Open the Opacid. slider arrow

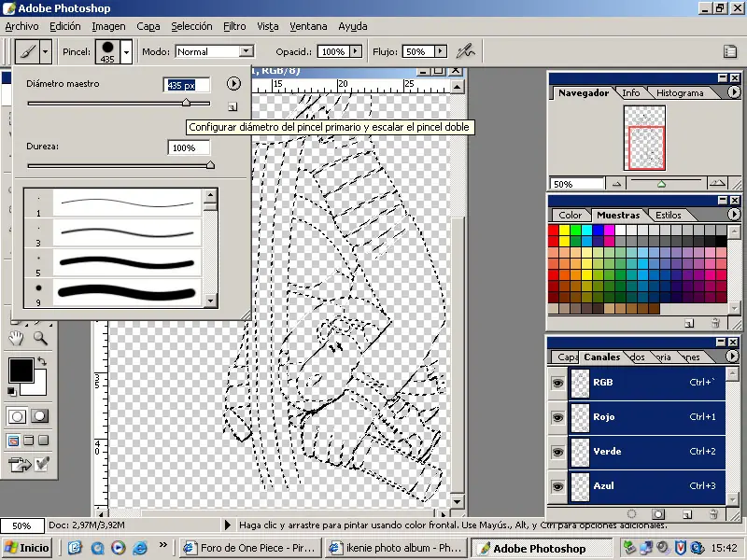[356, 51]
